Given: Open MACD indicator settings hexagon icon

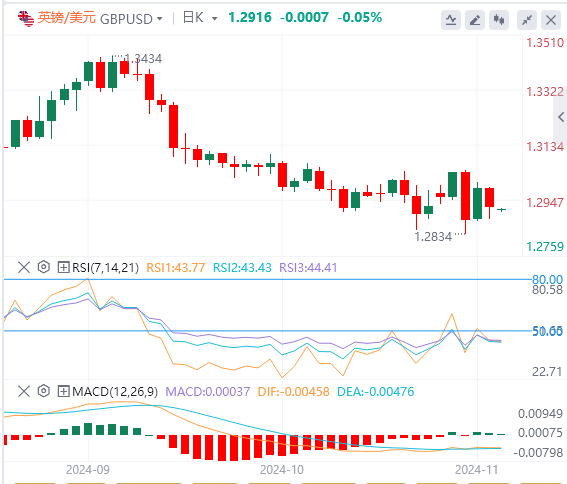Looking at the screenshot, I should click(44, 391).
